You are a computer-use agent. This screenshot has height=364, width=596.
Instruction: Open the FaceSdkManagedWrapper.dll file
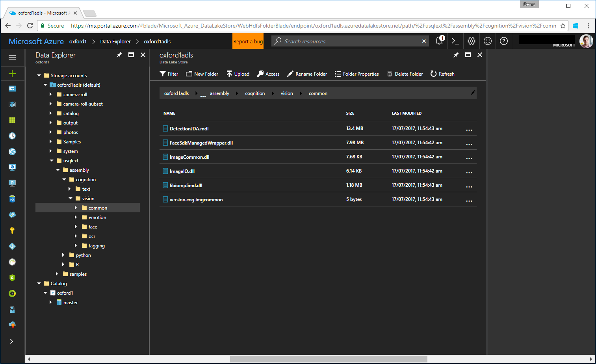point(201,143)
